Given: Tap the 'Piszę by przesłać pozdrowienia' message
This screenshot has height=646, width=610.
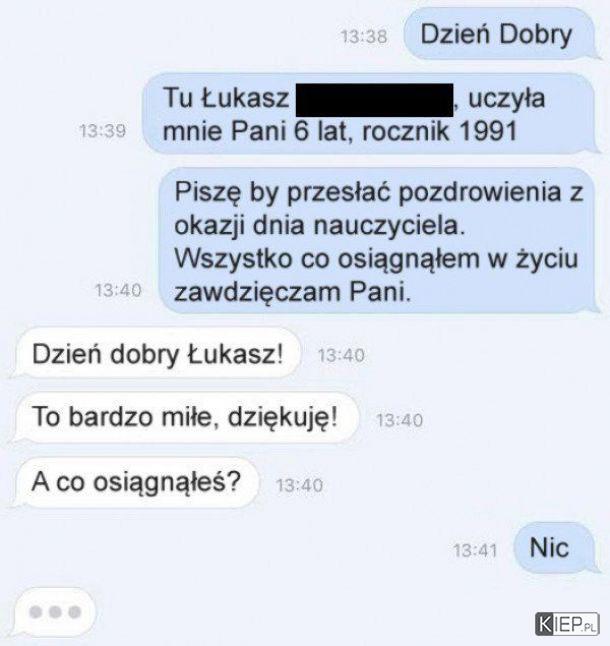Looking at the screenshot, I should point(378,241).
